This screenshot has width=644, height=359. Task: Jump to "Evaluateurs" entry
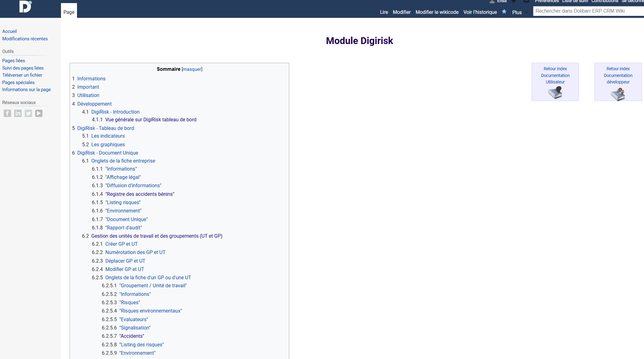(134, 319)
